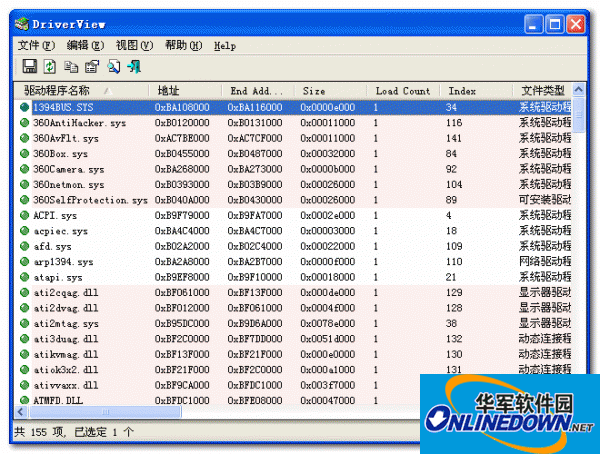
Task: Click the green icon beside ati2dvag.dll
Action: click(24, 308)
